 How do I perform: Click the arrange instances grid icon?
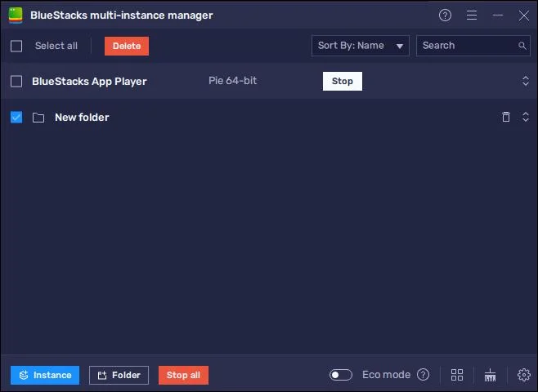pos(457,375)
